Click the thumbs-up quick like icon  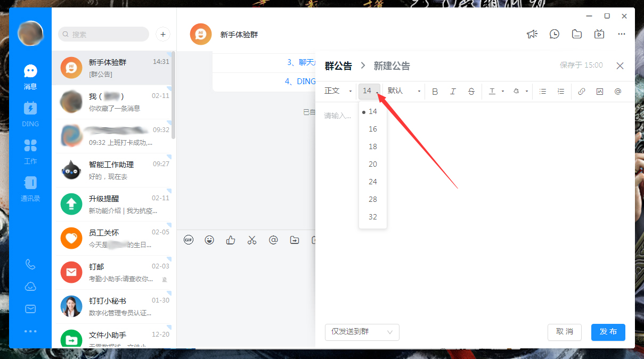pos(230,240)
